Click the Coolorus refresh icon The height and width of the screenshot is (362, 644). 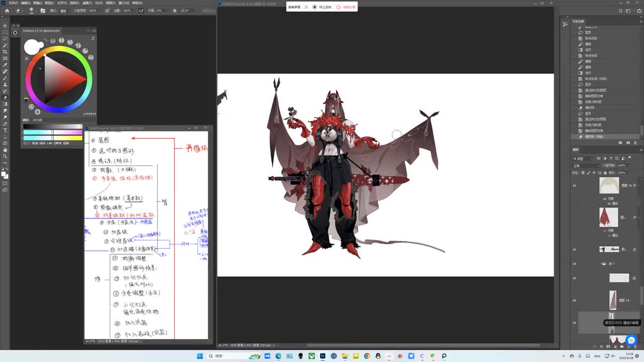tap(93, 38)
